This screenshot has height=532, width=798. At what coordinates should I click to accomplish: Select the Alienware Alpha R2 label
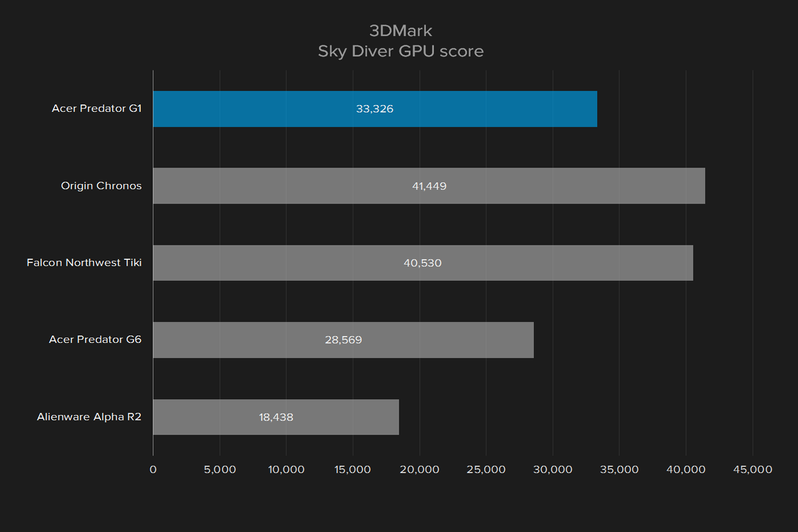coord(89,417)
